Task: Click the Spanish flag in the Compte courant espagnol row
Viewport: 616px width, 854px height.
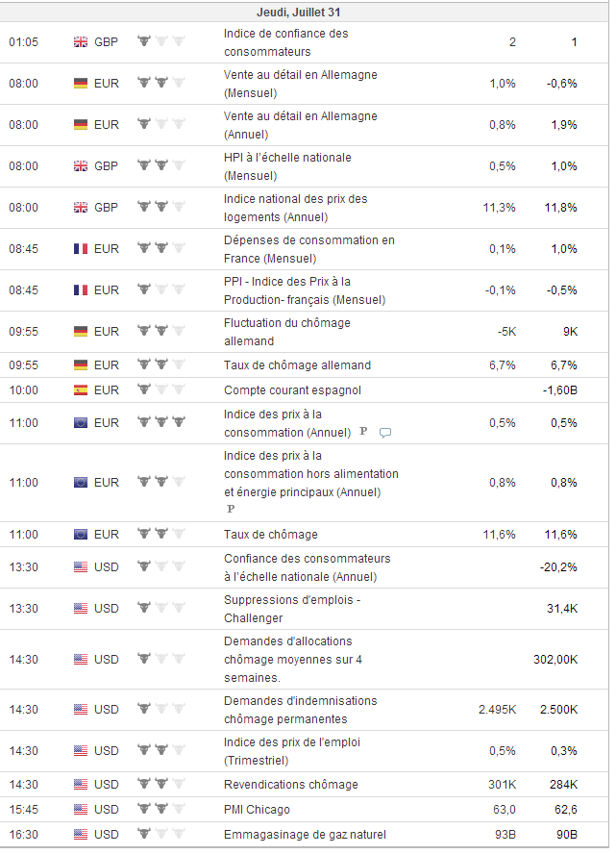Action: pyautogui.click(x=81, y=390)
